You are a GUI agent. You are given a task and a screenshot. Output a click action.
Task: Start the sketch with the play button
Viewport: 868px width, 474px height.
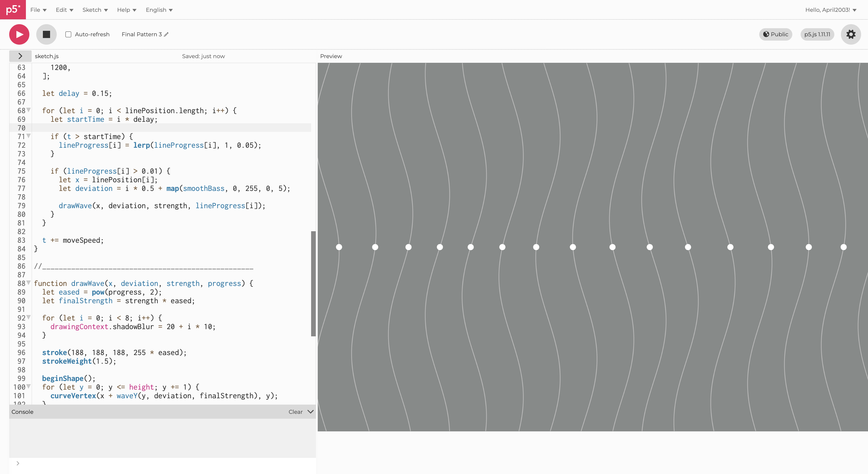click(19, 34)
